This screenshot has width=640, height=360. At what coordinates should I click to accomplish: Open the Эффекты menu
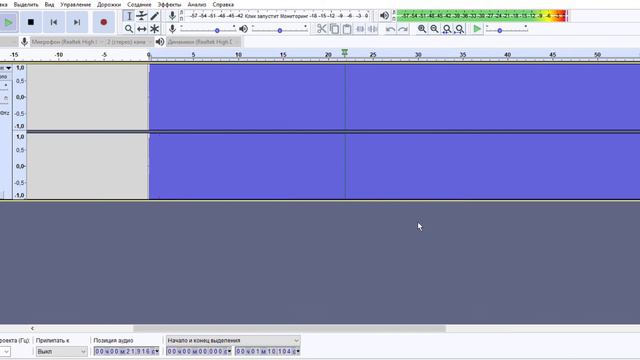tap(169, 4)
